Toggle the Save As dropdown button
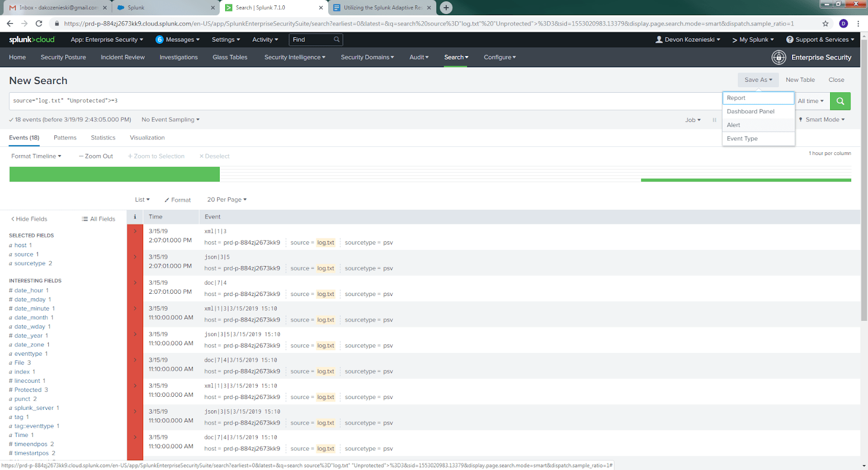Screen dimensions: 868x470 [x=758, y=80]
